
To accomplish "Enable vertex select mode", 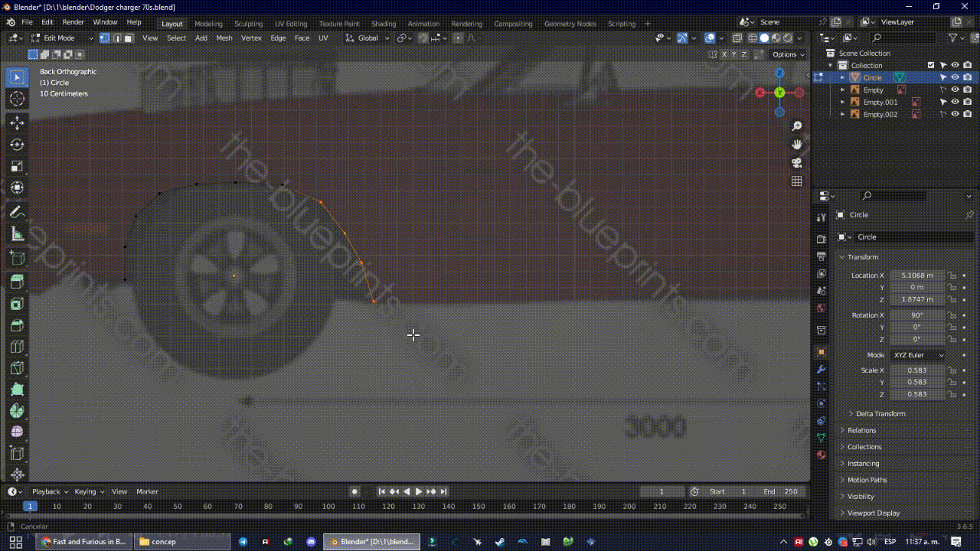I will tap(105, 38).
